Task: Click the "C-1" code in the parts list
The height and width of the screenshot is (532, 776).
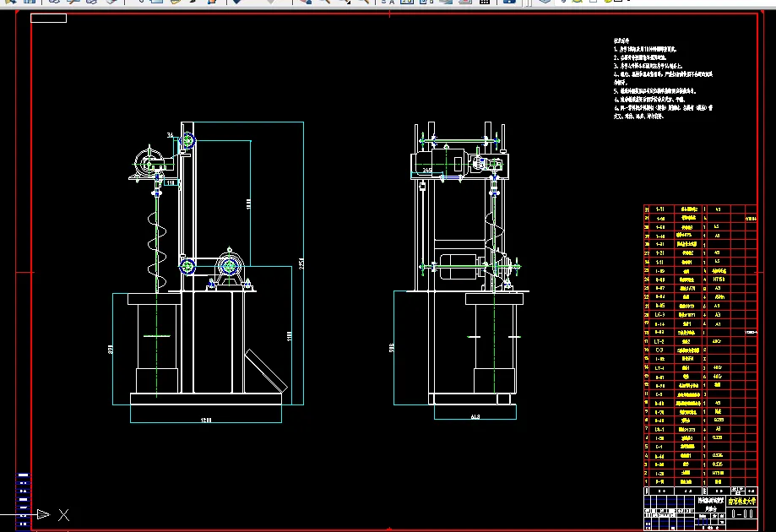Action: (659, 447)
